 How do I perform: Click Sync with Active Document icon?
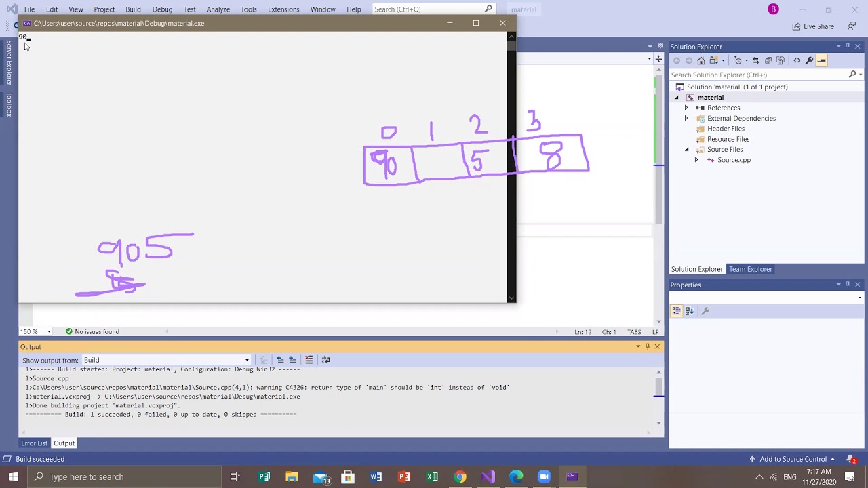(756, 60)
